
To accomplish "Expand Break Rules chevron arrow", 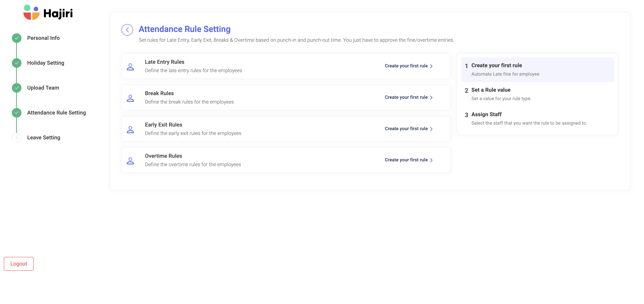I will (431, 98).
